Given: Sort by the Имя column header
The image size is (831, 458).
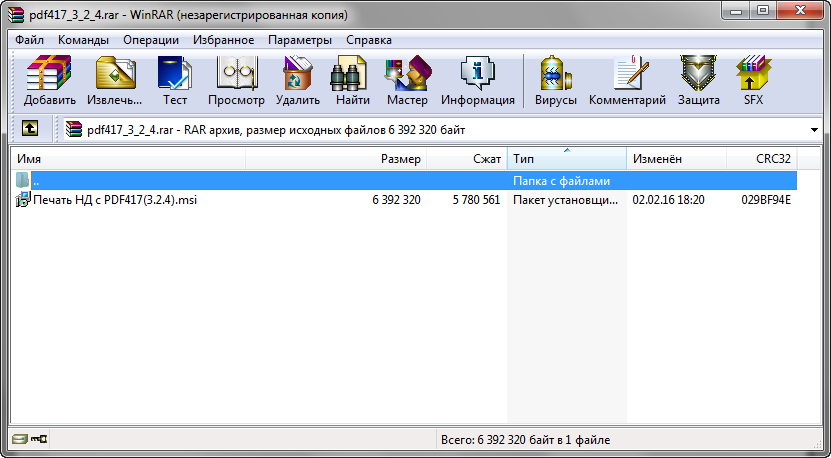Looking at the screenshot, I should 128,159.
